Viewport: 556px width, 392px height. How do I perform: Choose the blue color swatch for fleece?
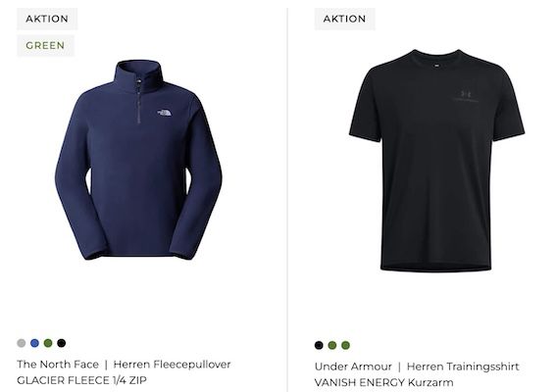pyautogui.click(x=34, y=343)
